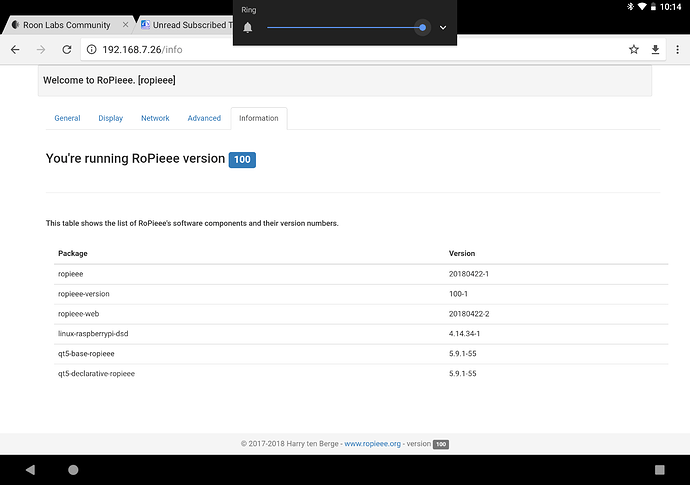Viewport: 690px width, 485px height.
Task: Tap the Android recent apps button
Action: point(659,470)
